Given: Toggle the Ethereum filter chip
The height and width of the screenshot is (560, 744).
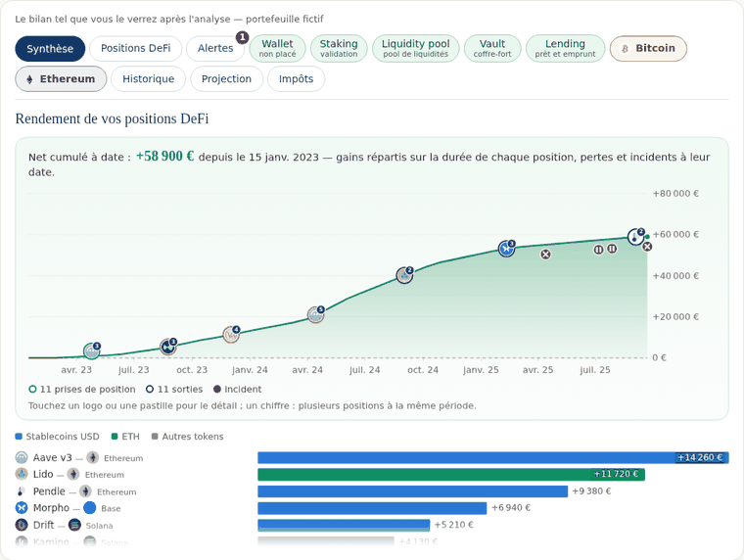Looking at the screenshot, I should [61, 78].
